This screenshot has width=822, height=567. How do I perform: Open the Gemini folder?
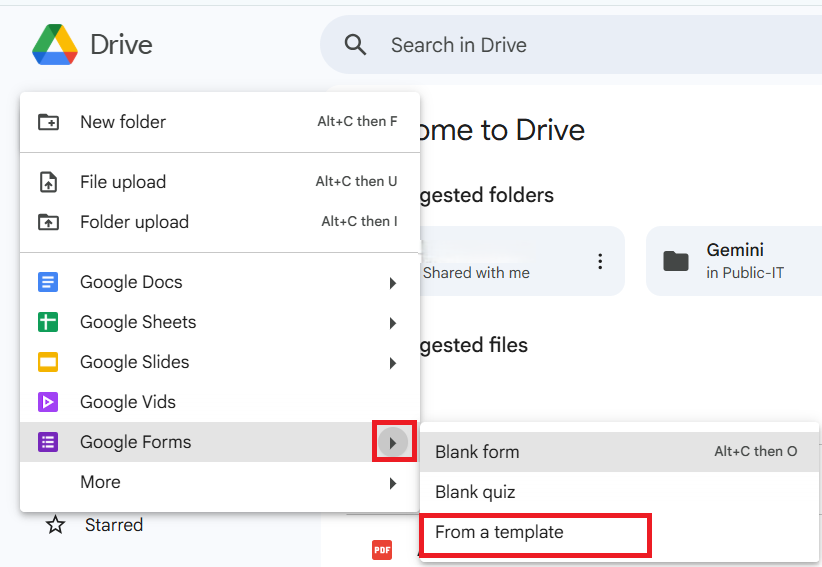(x=735, y=261)
